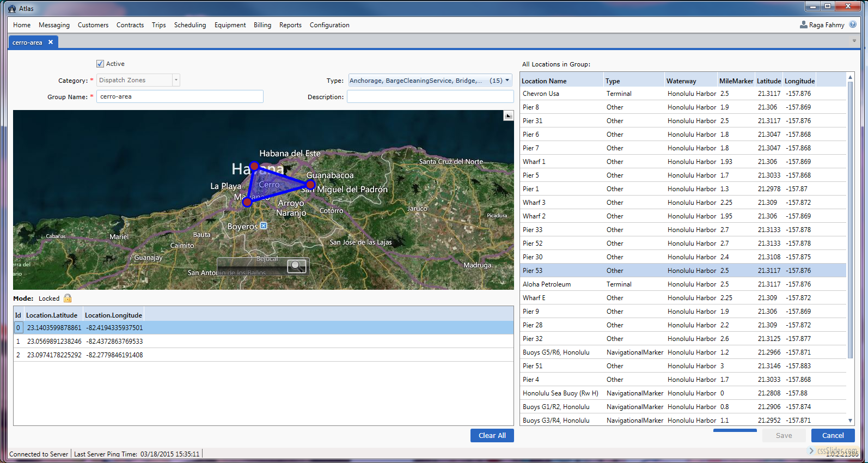Select coordinate row with Id 1
Screen dimensions: 868x463
(x=264, y=341)
